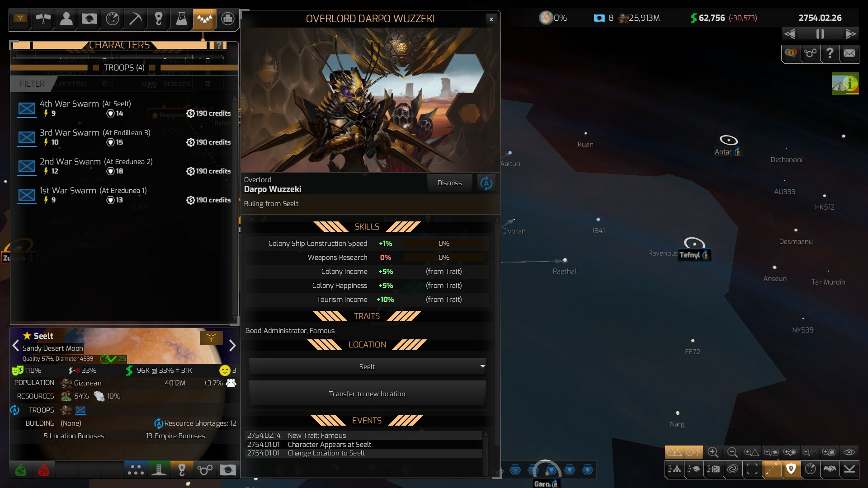Disable the movement path line overlay
The width and height of the screenshot is (868, 488).
(772, 469)
